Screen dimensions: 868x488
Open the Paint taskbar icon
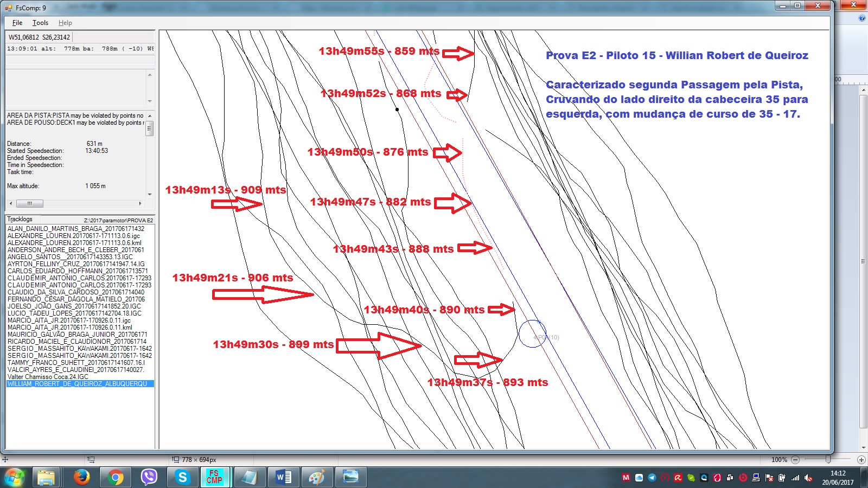coord(316,477)
